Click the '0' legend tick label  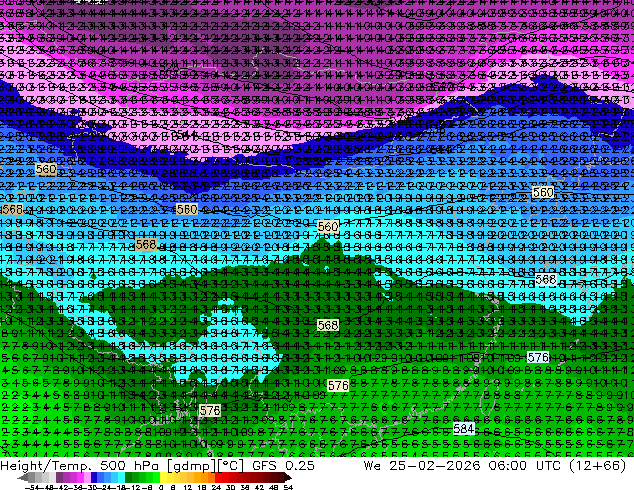[161, 487]
